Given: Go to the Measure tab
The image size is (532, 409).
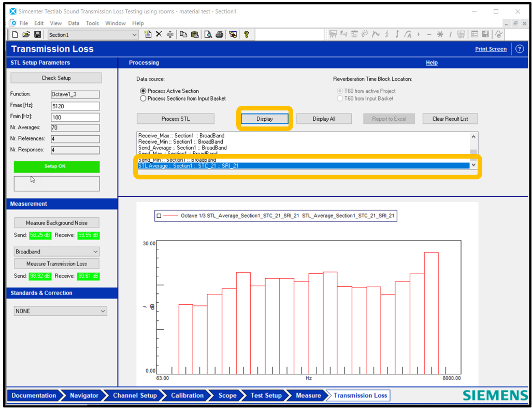Looking at the screenshot, I should tap(308, 396).
